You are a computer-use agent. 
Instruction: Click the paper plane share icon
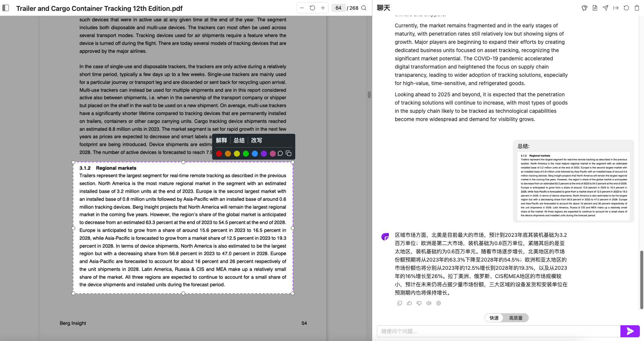pyautogui.click(x=605, y=8)
